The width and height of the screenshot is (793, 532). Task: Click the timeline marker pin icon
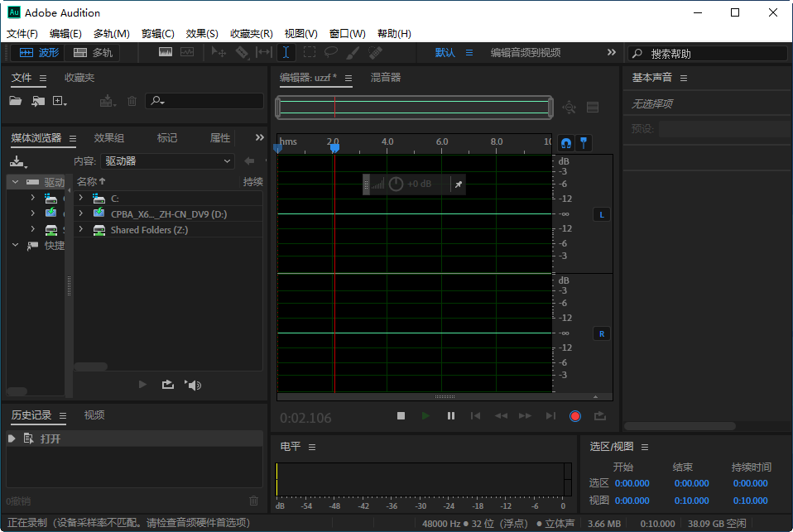[x=584, y=143]
